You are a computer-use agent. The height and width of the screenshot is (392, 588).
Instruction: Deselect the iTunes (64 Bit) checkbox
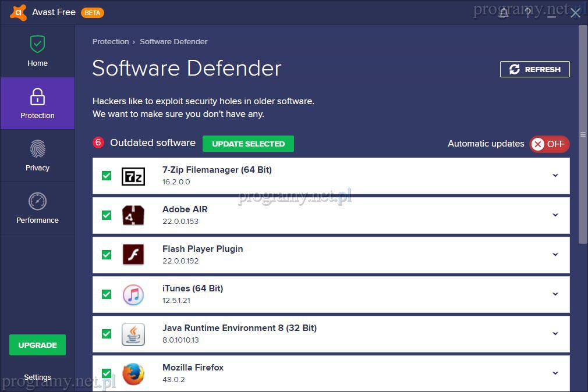click(x=107, y=294)
